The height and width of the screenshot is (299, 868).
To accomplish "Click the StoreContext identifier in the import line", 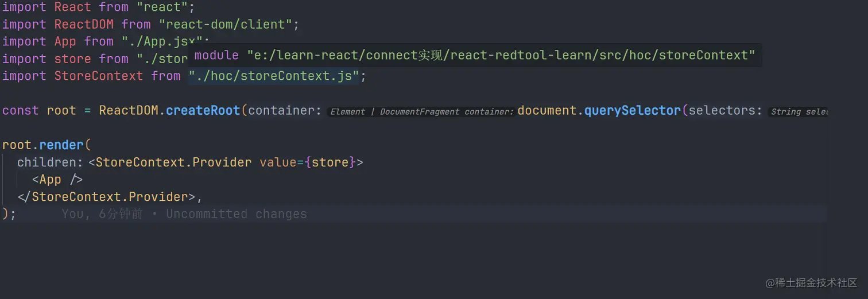I will click(x=99, y=76).
